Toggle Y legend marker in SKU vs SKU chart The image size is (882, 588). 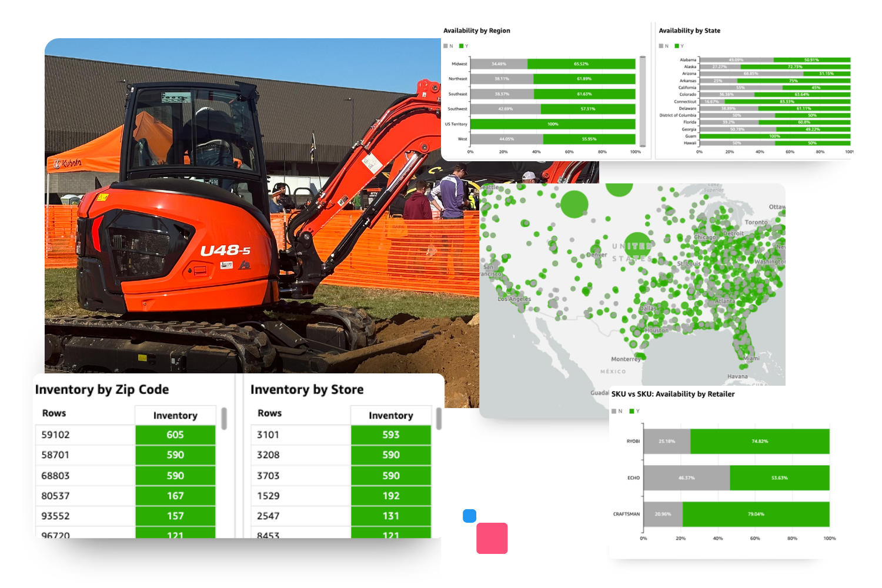point(632,411)
